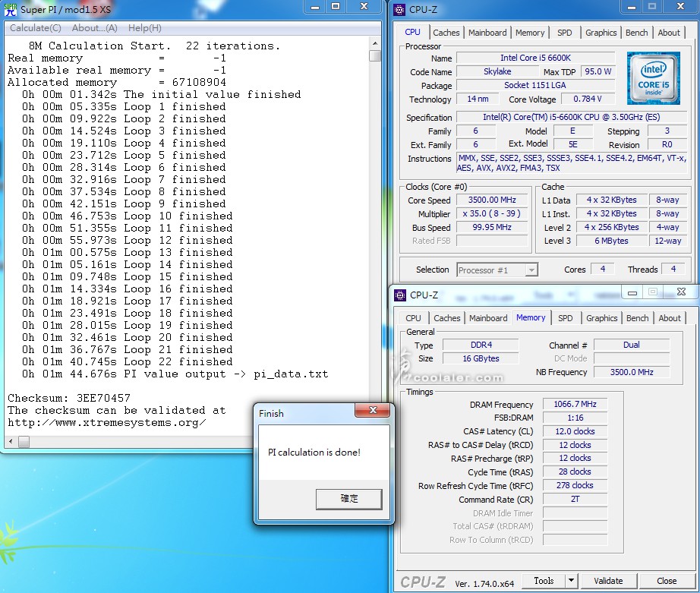The image size is (700, 593).
Task: Open Graphics tab in lower CPU-Z window
Action: (602, 318)
